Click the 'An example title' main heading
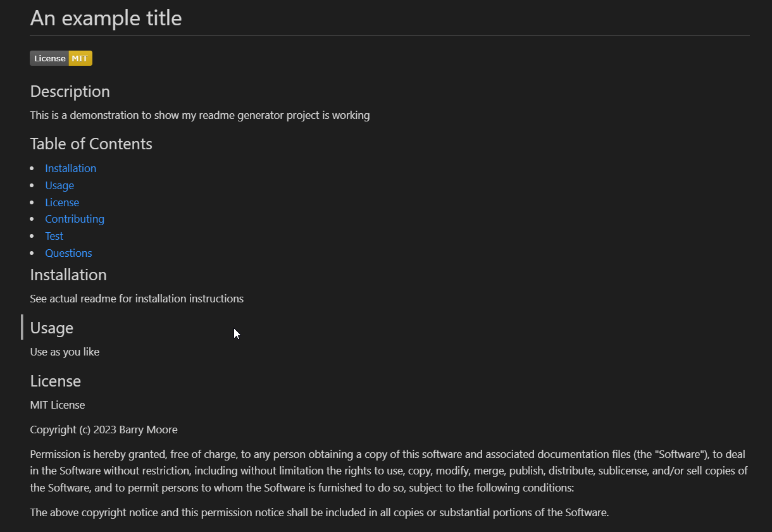This screenshot has width=772, height=532. pyautogui.click(x=106, y=18)
